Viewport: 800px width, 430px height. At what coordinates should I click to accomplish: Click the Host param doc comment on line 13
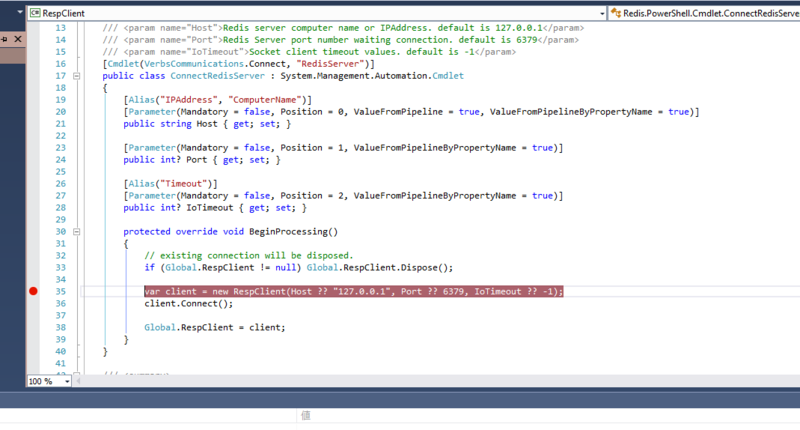coord(343,28)
